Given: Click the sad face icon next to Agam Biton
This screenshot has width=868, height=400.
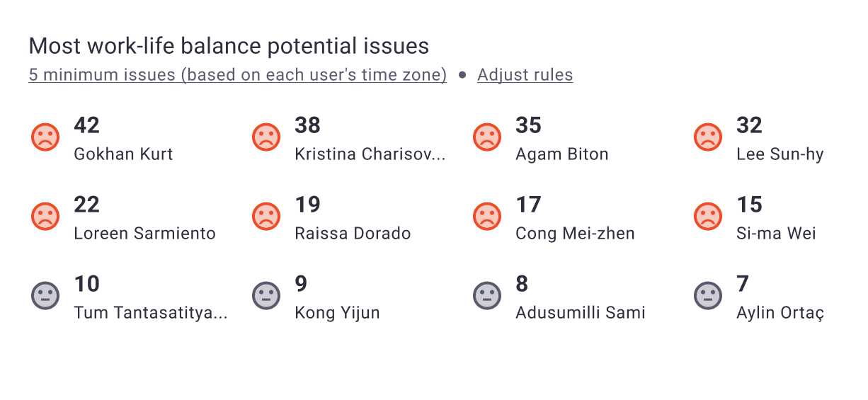Looking at the screenshot, I should tap(487, 137).
